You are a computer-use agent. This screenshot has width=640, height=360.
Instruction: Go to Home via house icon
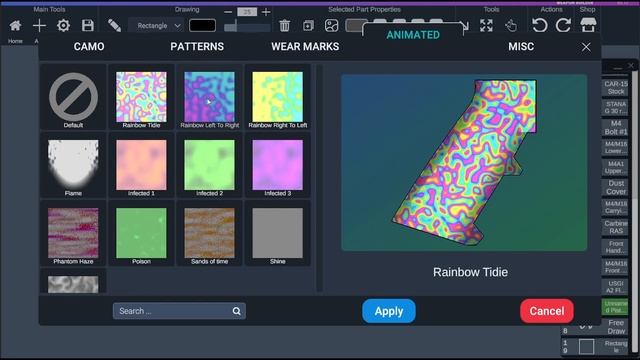(16, 26)
